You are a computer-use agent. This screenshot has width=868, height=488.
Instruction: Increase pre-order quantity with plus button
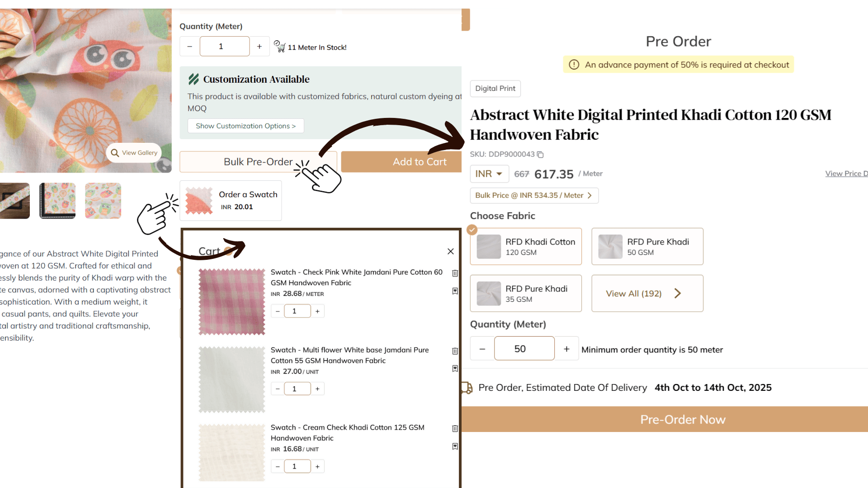[566, 349]
